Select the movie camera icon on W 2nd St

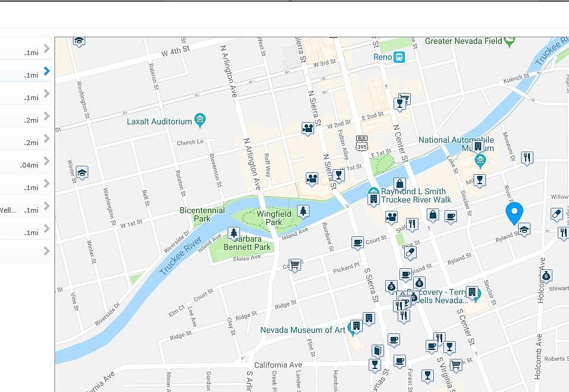tap(308, 128)
